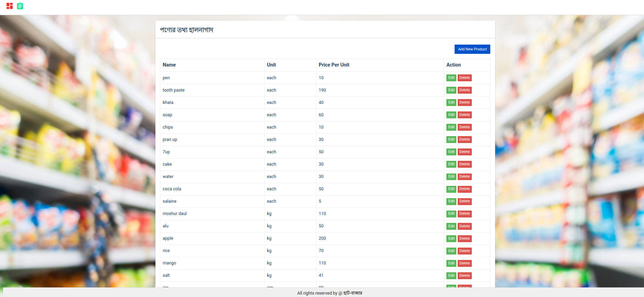This screenshot has width=644, height=297.
Task: Delete the mango row
Action: [464, 263]
